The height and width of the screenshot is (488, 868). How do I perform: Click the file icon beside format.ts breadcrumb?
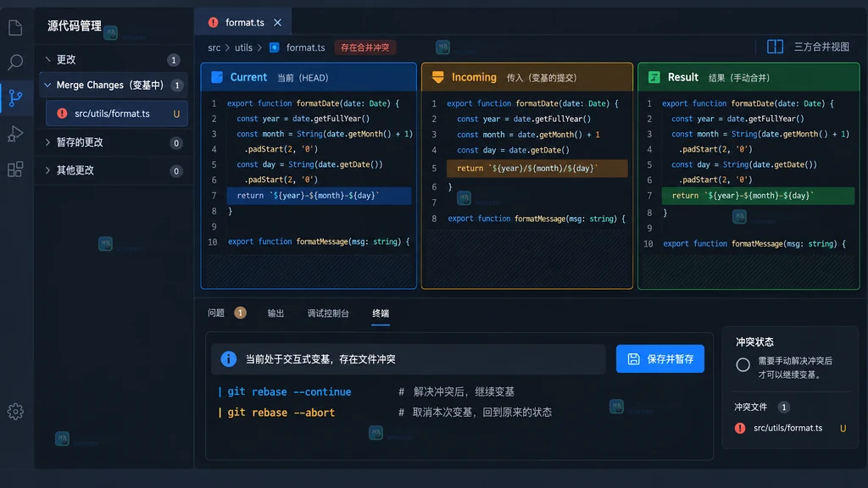tap(274, 47)
